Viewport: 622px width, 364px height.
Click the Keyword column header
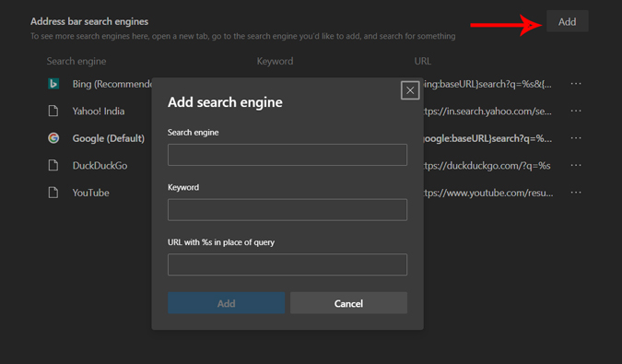pos(275,61)
